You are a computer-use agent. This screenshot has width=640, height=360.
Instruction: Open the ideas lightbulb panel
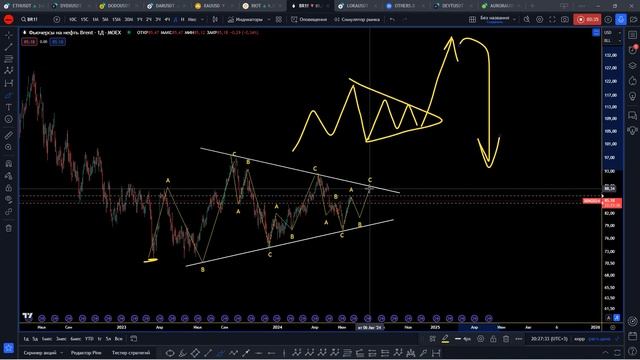pyautogui.click(x=633, y=96)
